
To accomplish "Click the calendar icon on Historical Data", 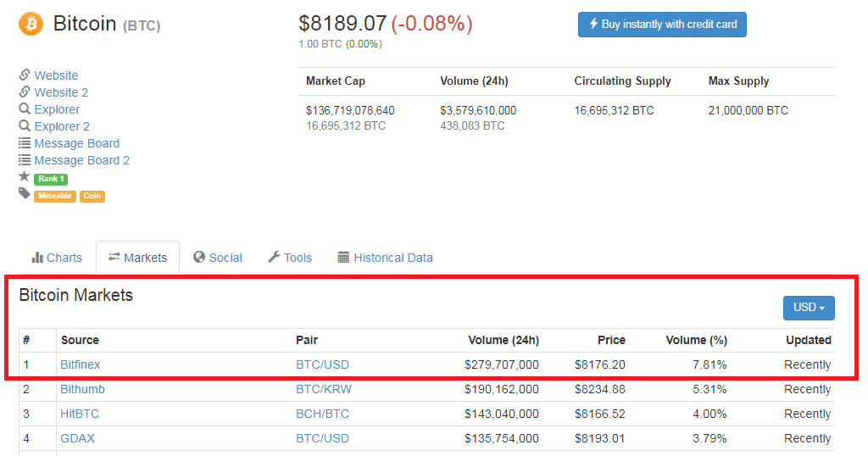I will click(x=344, y=258).
